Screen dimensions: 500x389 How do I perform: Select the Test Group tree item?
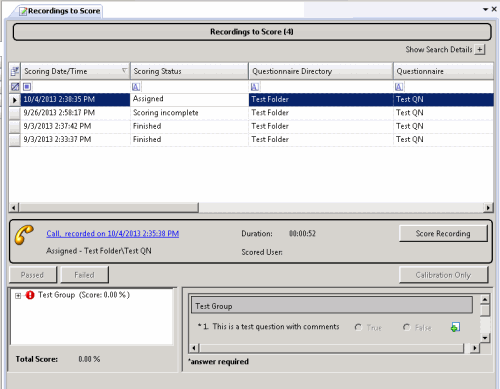(84, 295)
